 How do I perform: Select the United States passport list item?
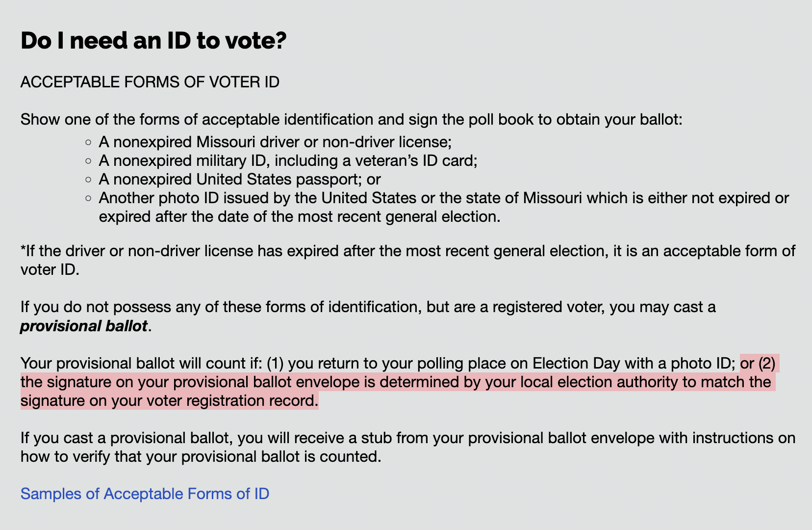(x=239, y=179)
